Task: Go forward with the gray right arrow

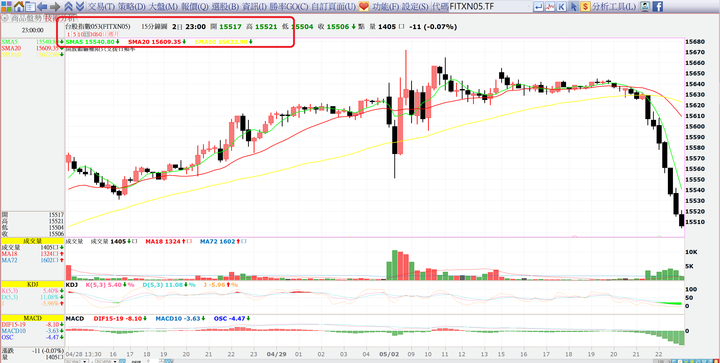Action: coord(55,6)
